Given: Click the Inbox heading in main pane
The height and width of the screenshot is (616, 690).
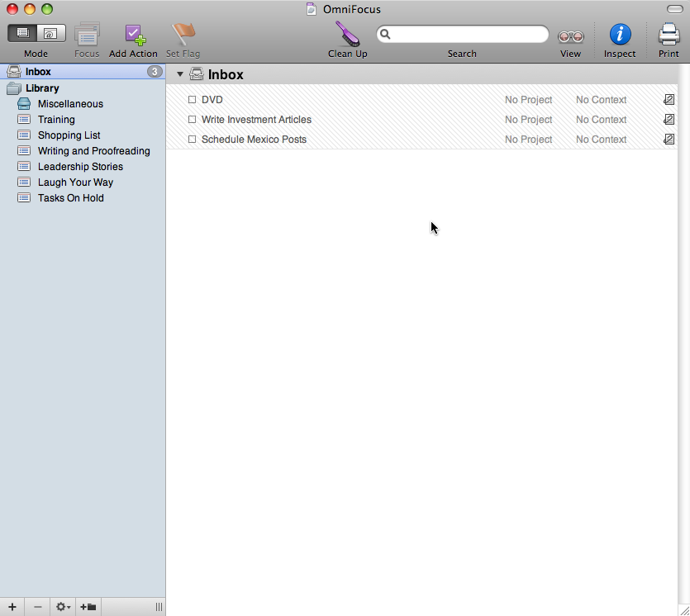Looking at the screenshot, I should (x=226, y=75).
